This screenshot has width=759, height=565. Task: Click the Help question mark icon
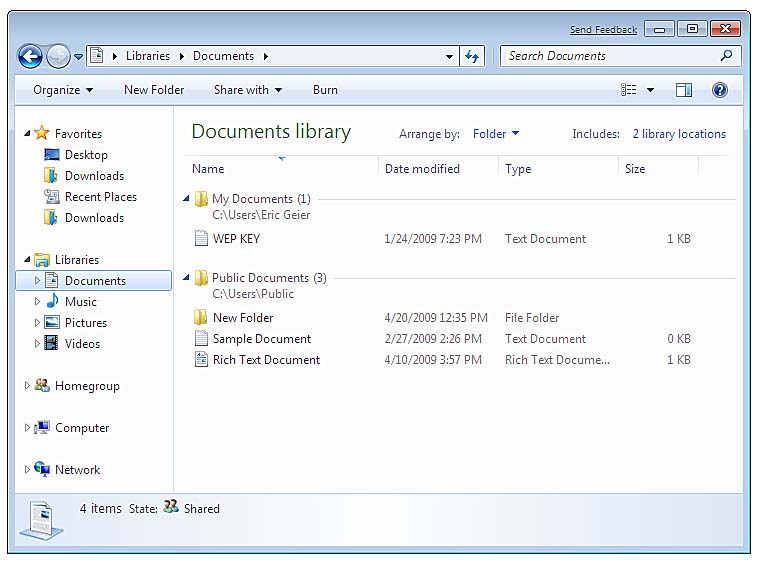(720, 90)
